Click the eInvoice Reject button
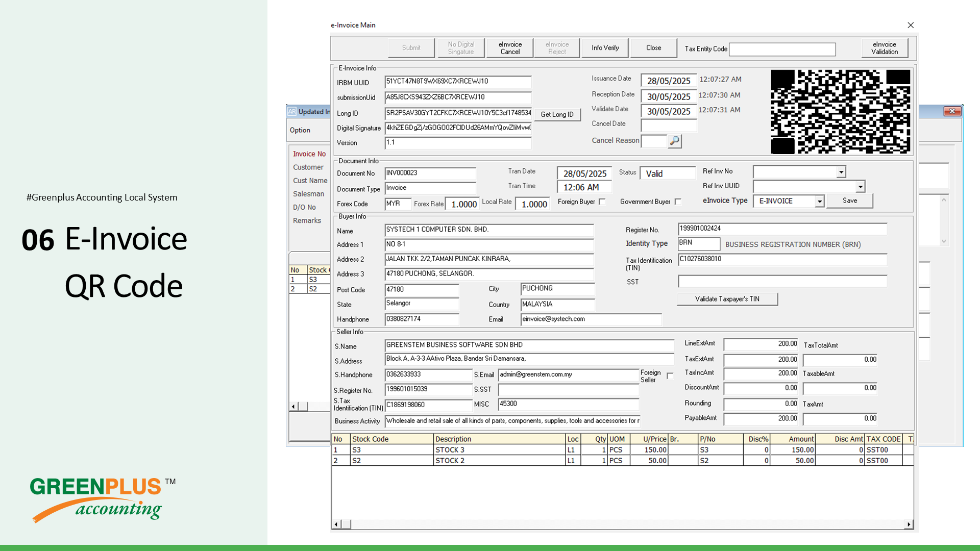Viewport: 980px width, 551px height. 557,48
